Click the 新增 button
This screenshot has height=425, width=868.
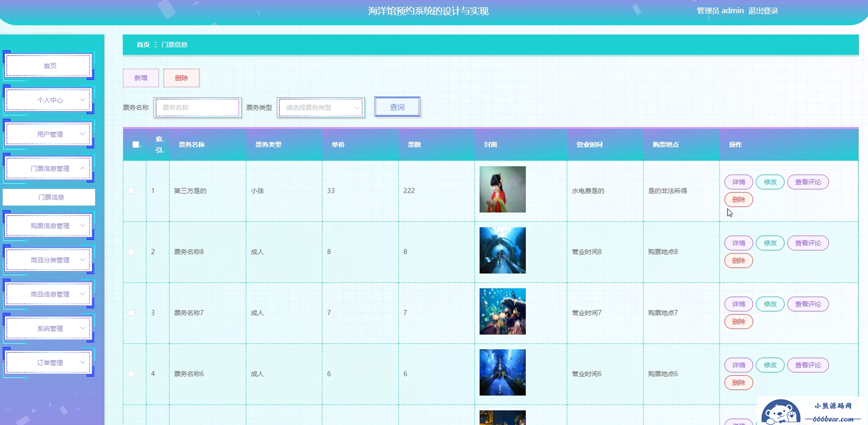click(x=141, y=78)
